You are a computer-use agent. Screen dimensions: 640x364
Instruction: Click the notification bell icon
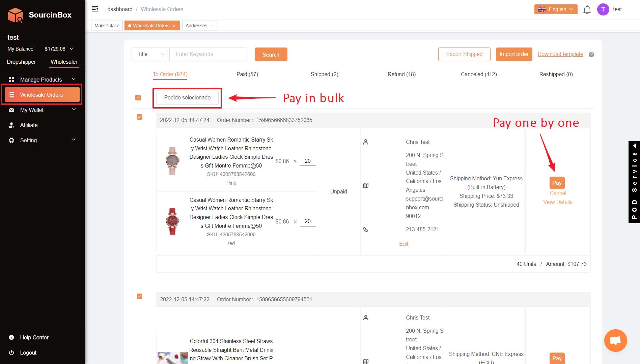(x=587, y=9)
